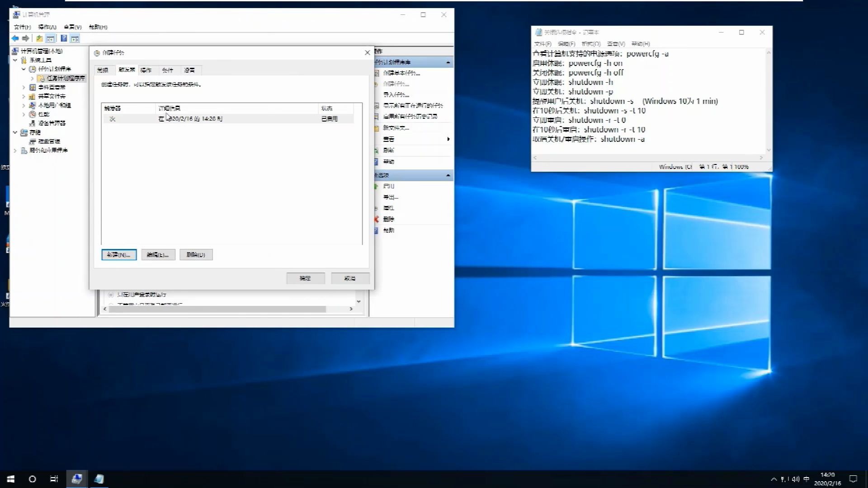Open Task View from the taskbar
This screenshot has width=868, height=488.
(54, 479)
